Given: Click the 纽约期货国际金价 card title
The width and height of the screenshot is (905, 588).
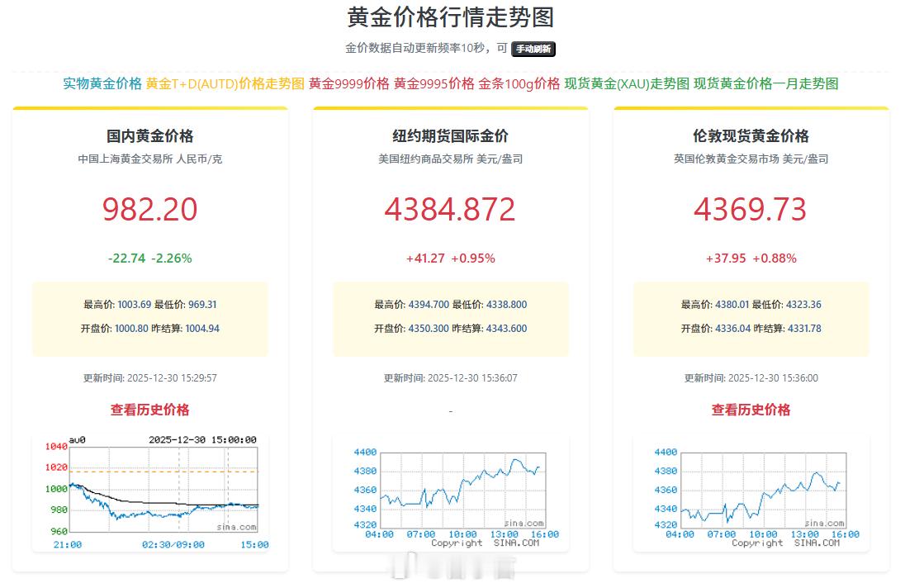Looking at the screenshot, I should [450, 136].
